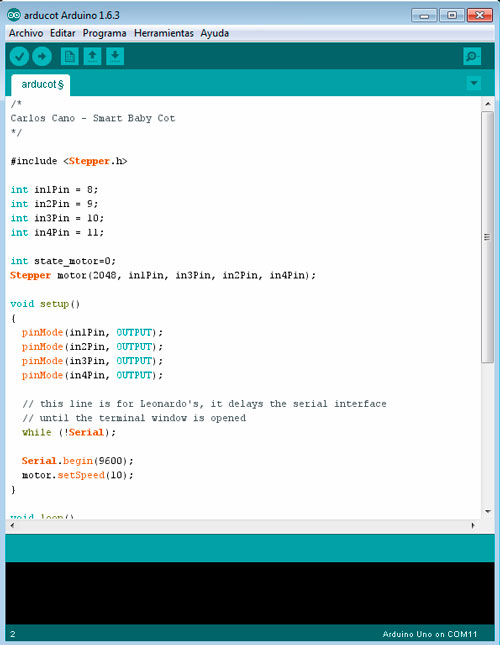This screenshot has width=500, height=645.
Task: Click inside the black console output area
Action: pyautogui.click(x=250, y=593)
